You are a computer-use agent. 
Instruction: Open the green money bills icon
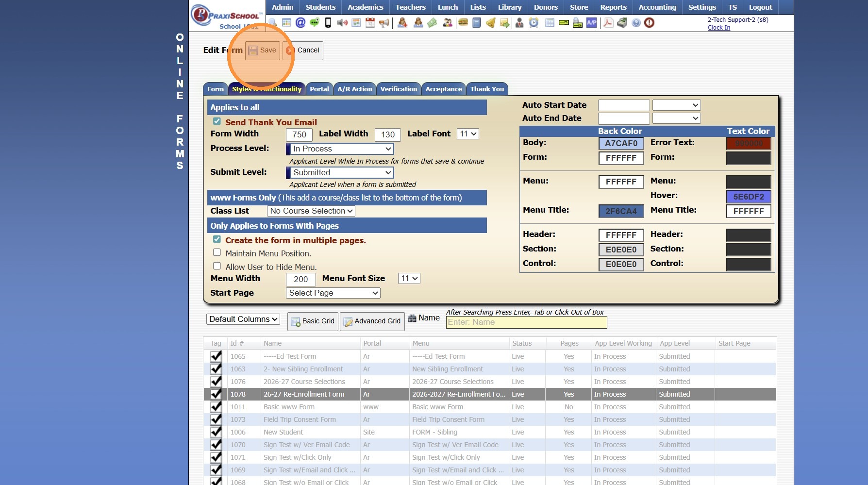pyautogui.click(x=432, y=22)
